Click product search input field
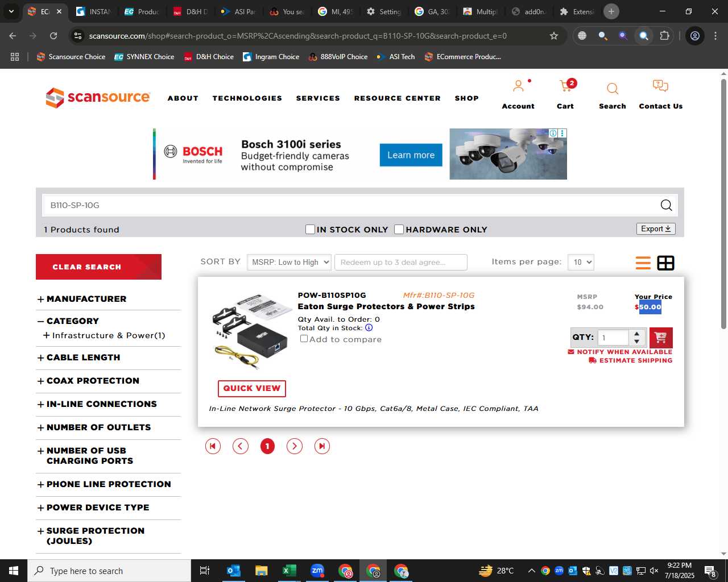Screen dimensions: 728x582 (350, 205)
